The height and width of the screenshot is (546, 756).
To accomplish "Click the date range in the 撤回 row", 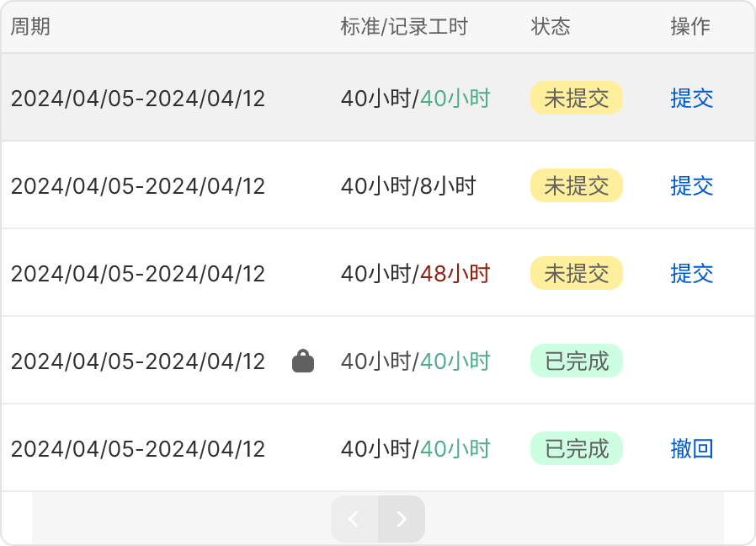I will pyautogui.click(x=138, y=449).
